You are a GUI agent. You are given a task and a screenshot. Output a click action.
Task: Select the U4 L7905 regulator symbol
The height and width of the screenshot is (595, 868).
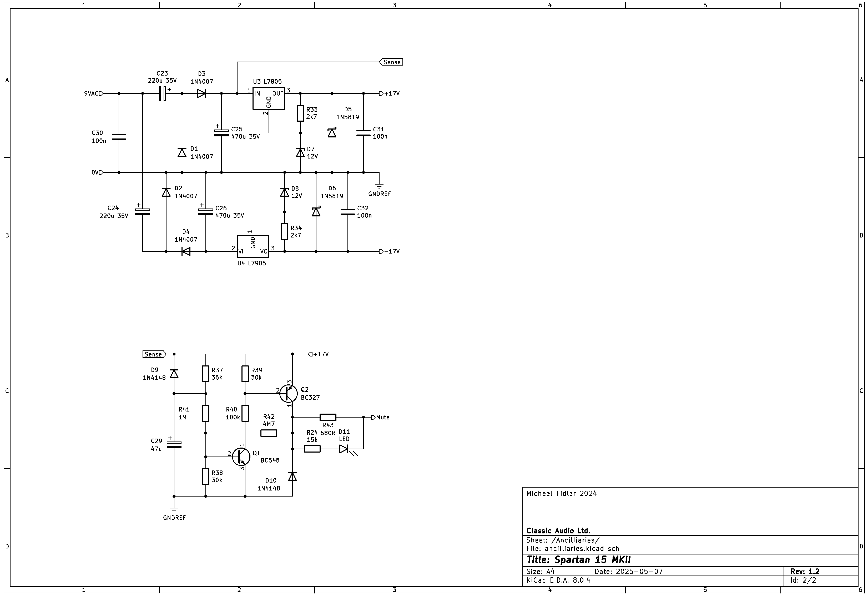tap(253, 246)
